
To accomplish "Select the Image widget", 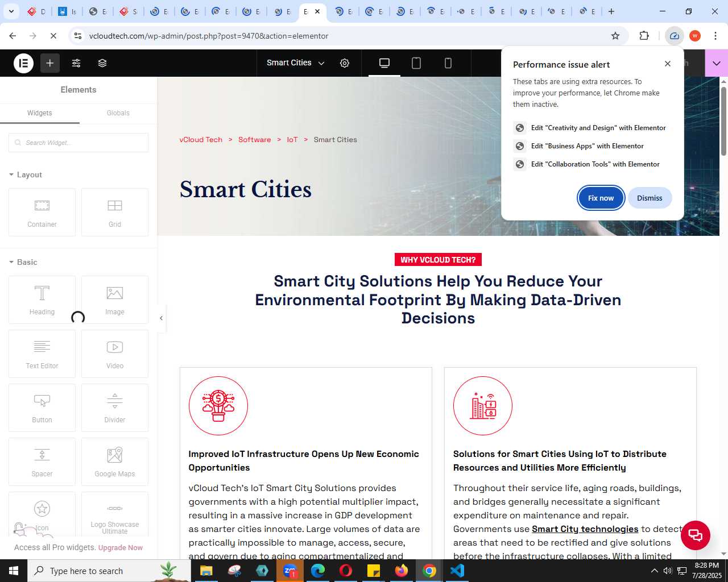I will 115,300.
